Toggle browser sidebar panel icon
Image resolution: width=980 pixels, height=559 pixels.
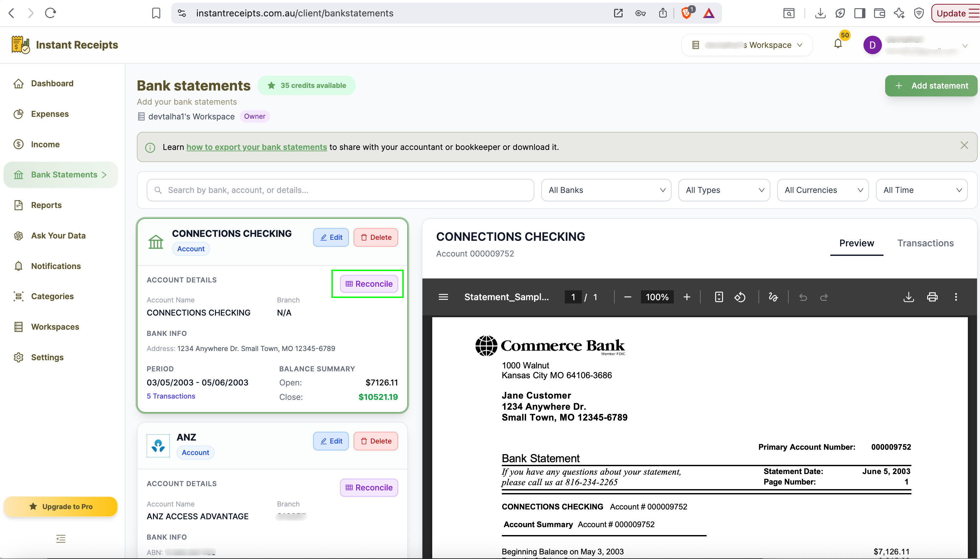pos(860,13)
